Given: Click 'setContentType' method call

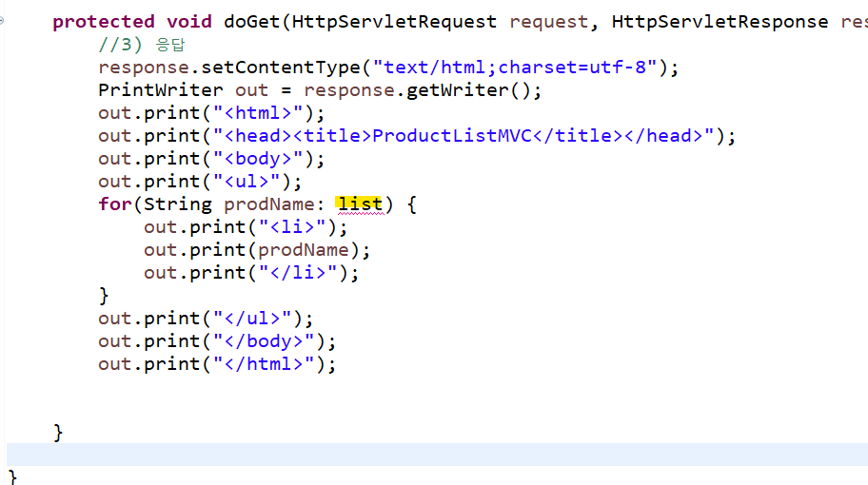Looking at the screenshot, I should pos(281,68).
